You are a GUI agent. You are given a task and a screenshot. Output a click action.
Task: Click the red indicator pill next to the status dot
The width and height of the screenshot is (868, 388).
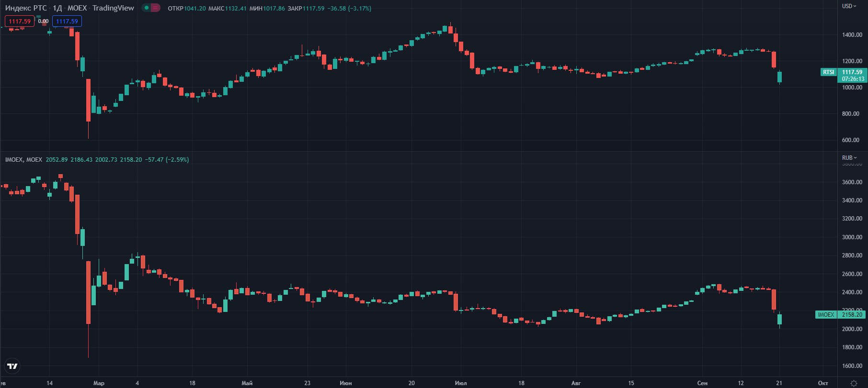[x=155, y=8]
